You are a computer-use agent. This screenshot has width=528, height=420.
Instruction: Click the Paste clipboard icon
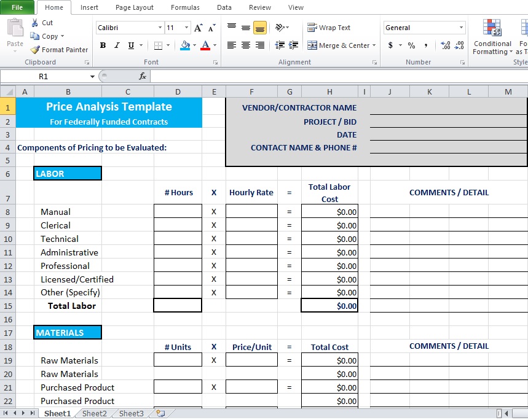[15, 28]
